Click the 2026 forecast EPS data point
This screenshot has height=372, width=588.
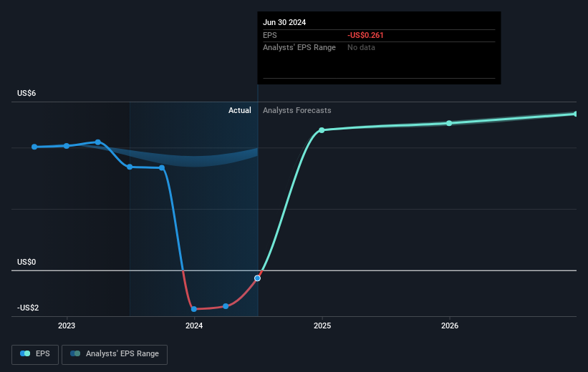[449, 123]
